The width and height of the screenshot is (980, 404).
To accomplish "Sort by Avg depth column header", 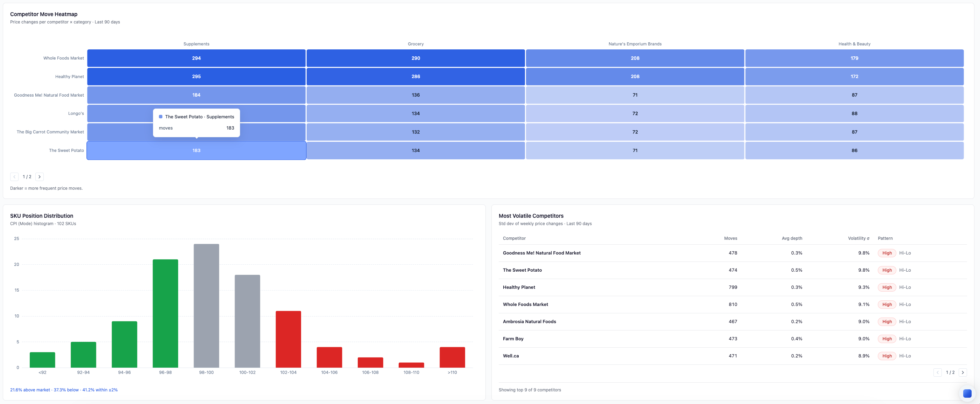I will pos(792,238).
